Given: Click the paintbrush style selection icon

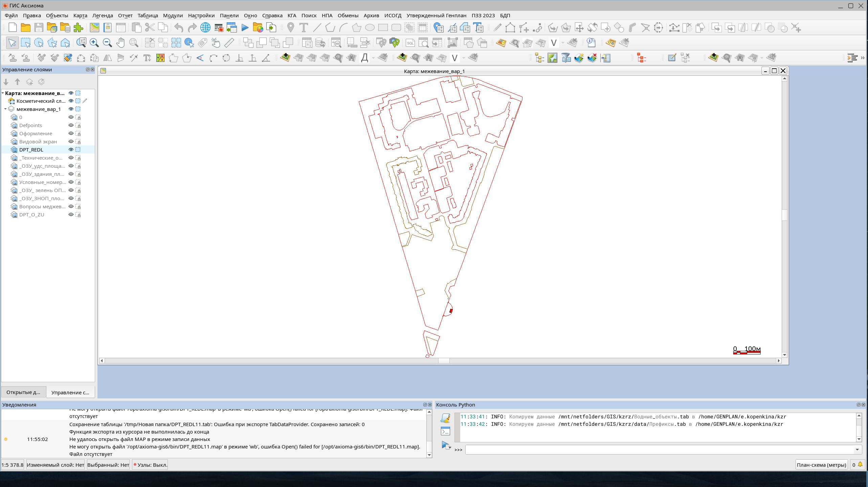Looking at the screenshot, I should (68, 58).
